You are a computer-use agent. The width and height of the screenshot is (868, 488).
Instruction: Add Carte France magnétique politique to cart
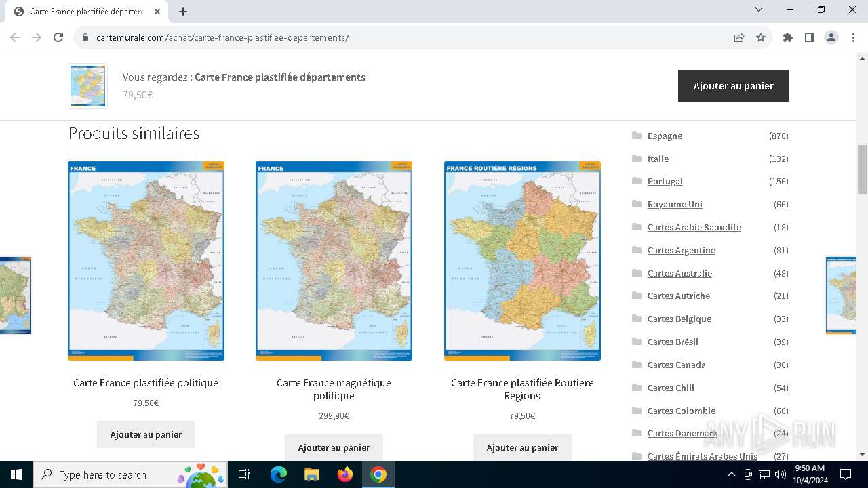pyautogui.click(x=334, y=447)
